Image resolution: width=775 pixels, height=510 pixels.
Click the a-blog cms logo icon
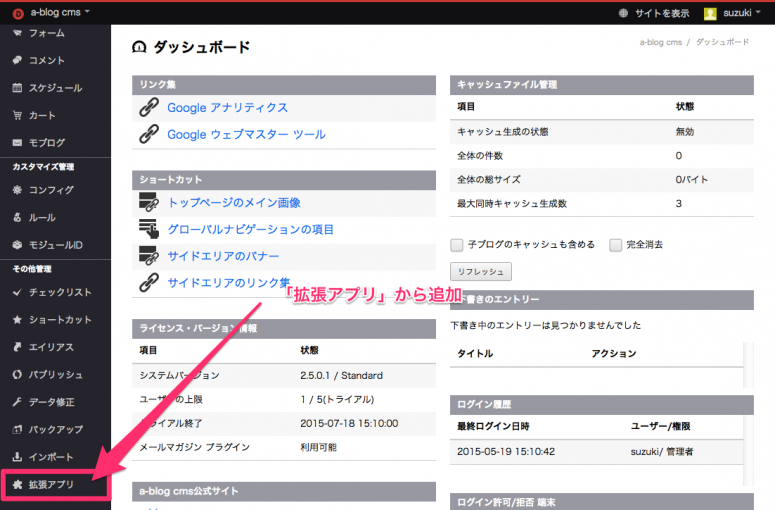[x=18, y=13]
